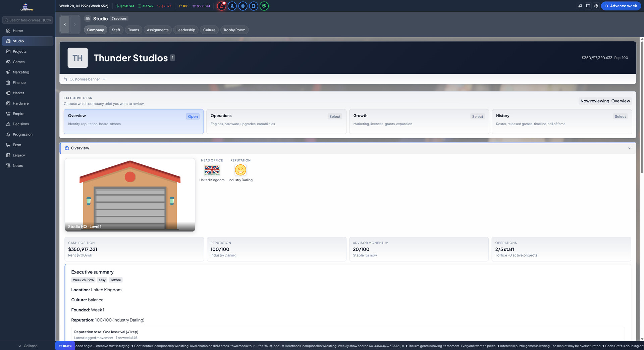
Task: Select the History brief
Action: (x=562, y=121)
